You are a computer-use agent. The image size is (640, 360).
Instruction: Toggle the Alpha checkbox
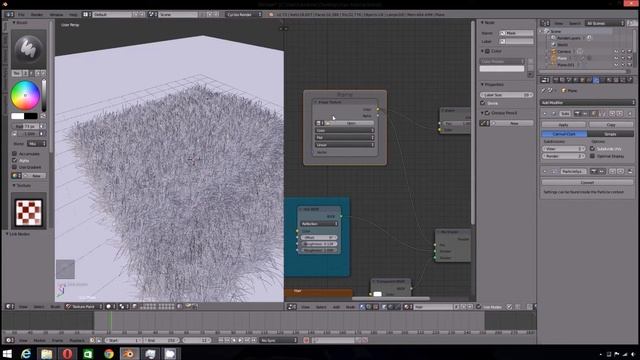15,160
